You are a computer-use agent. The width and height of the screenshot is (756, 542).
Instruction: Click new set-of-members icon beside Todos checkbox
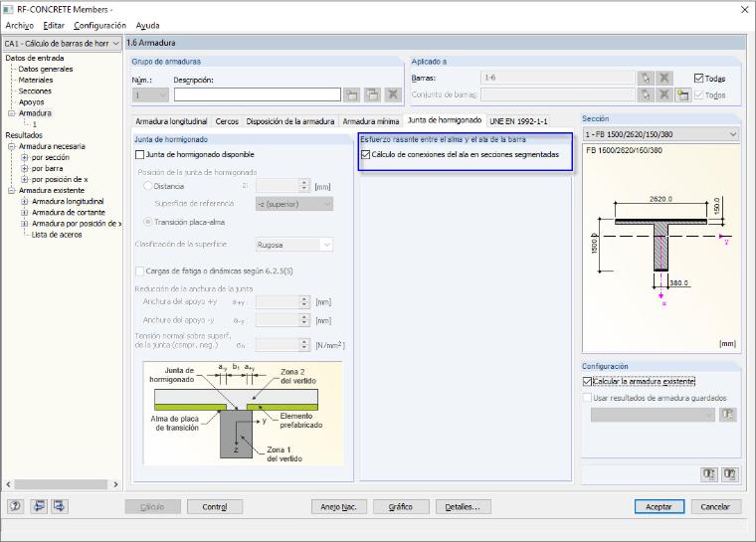682,94
